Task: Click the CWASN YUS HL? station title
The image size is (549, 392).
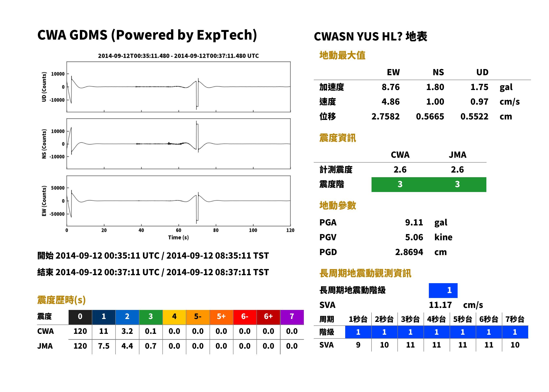Action: pos(370,37)
